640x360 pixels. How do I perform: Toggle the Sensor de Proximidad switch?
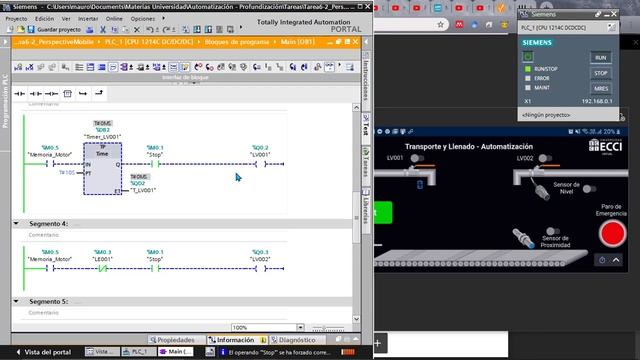(553, 231)
